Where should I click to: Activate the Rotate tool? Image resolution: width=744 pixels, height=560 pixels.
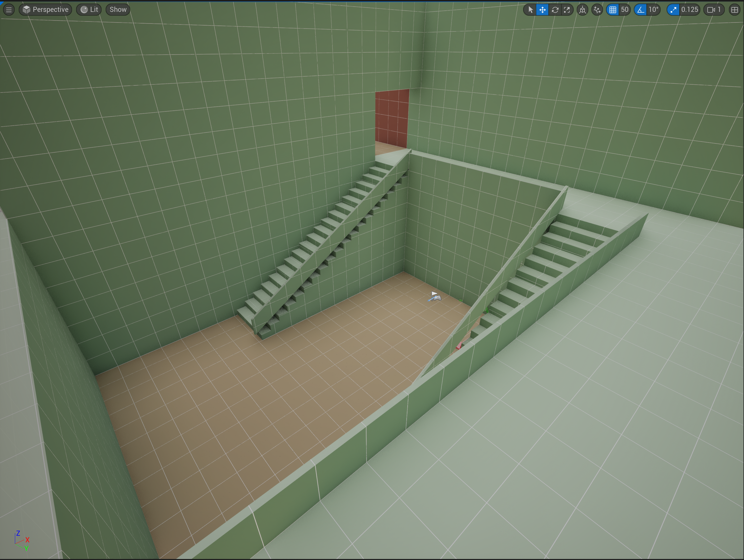pyautogui.click(x=555, y=10)
